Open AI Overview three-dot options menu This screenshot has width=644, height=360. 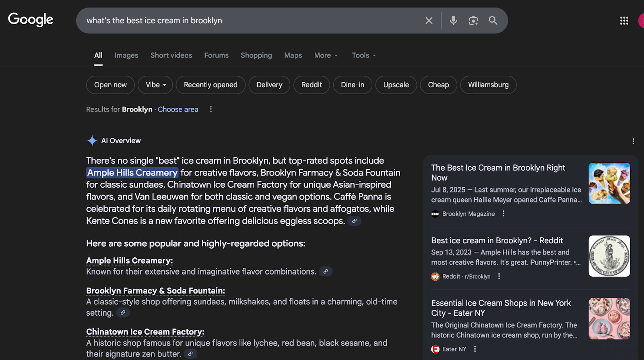(x=633, y=141)
